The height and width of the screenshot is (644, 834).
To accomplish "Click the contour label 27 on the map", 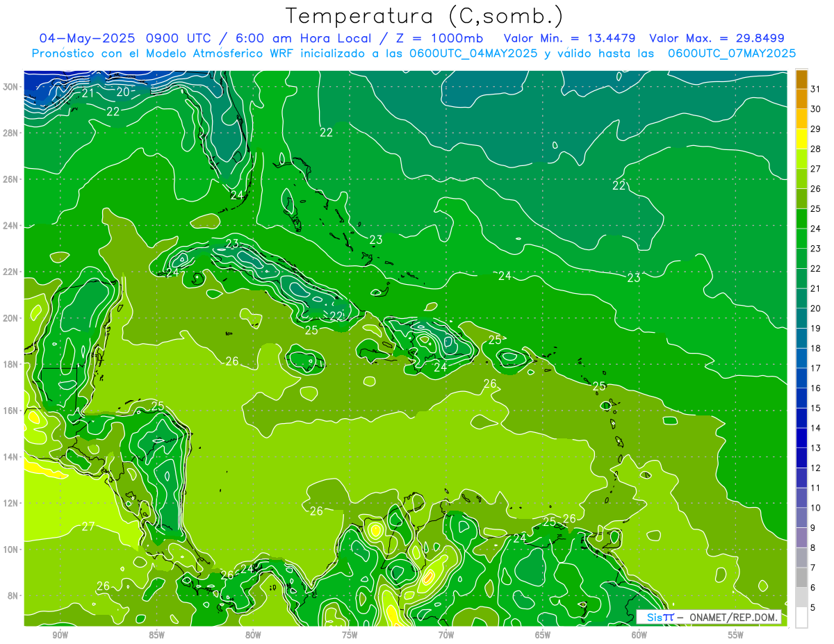I will tap(88, 526).
